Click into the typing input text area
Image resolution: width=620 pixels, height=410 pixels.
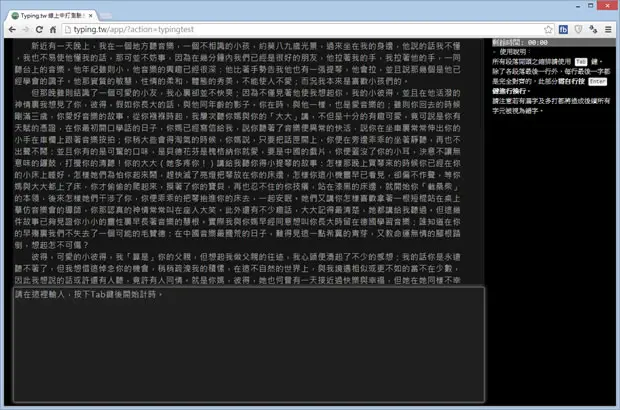pyautogui.click(x=249, y=344)
